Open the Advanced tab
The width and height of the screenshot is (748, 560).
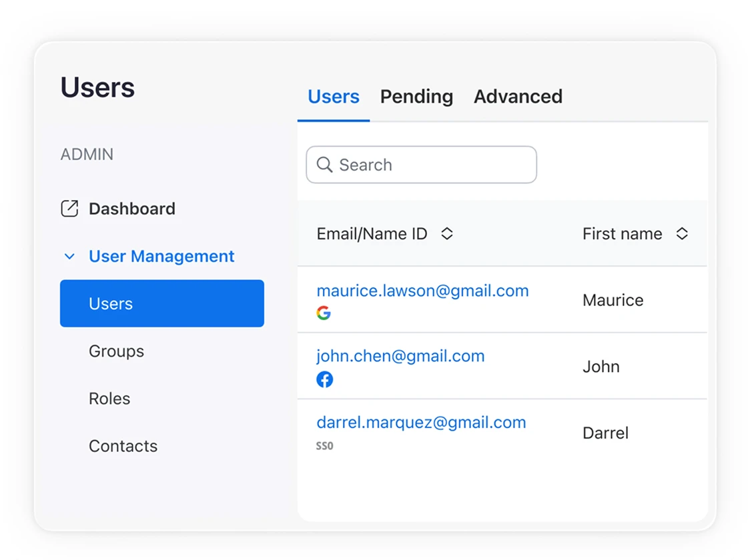pos(518,97)
